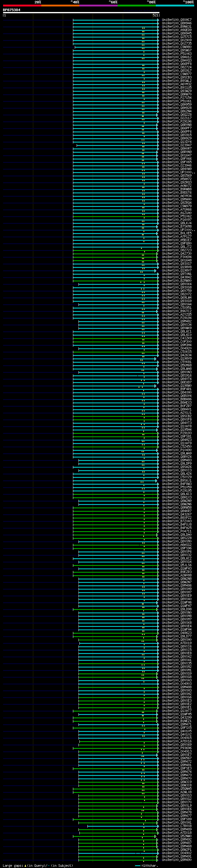Select label UniRef100_Q9SAZ6
Screen dimensions: 197x868
[x=177, y=467]
